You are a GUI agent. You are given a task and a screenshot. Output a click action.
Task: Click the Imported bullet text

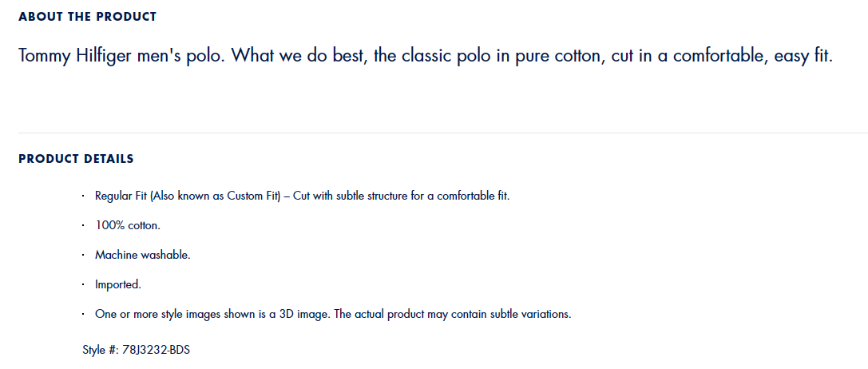[118, 285]
